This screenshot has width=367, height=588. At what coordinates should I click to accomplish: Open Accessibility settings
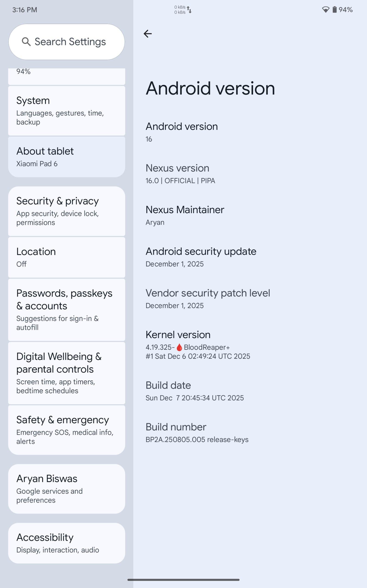[x=67, y=543]
